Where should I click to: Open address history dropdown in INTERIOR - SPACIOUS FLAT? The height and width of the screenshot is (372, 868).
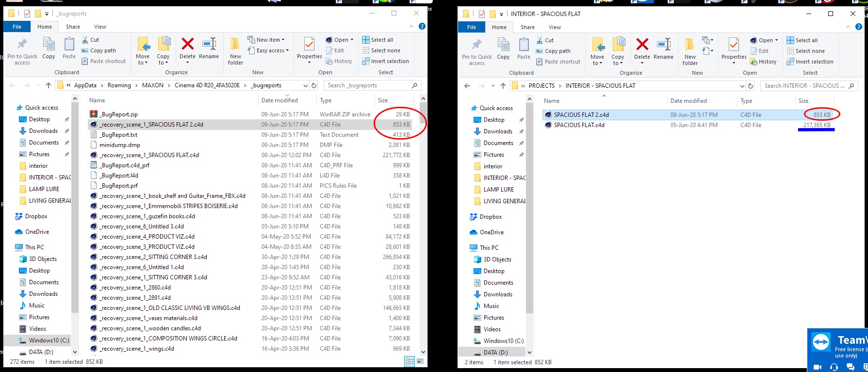click(x=742, y=86)
